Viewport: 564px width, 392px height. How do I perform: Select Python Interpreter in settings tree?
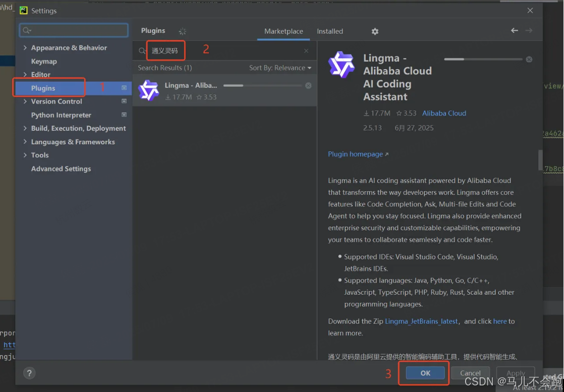pyautogui.click(x=61, y=115)
